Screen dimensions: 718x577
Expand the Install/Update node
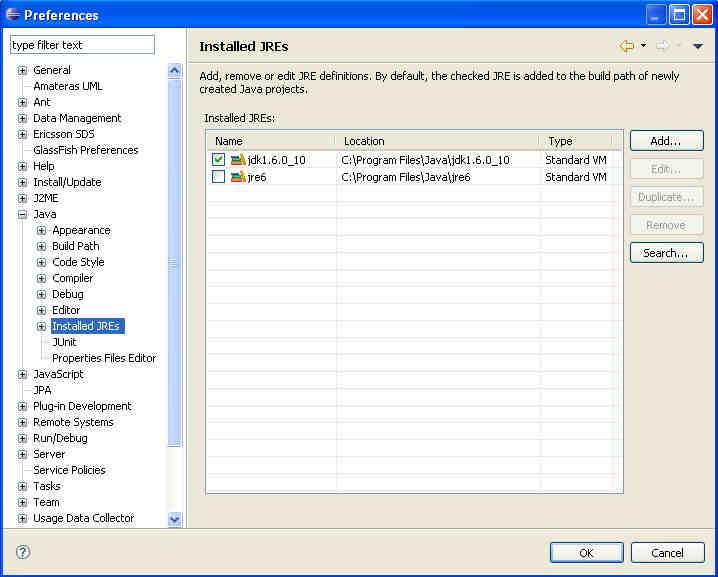click(22, 183)
